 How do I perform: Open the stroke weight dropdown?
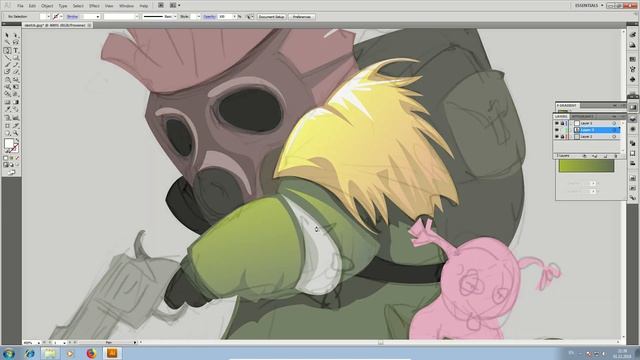point(98,17)
